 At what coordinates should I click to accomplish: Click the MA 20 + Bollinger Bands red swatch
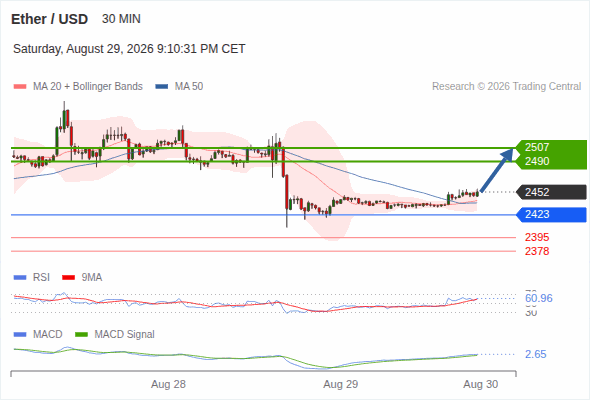pos(20,87)
